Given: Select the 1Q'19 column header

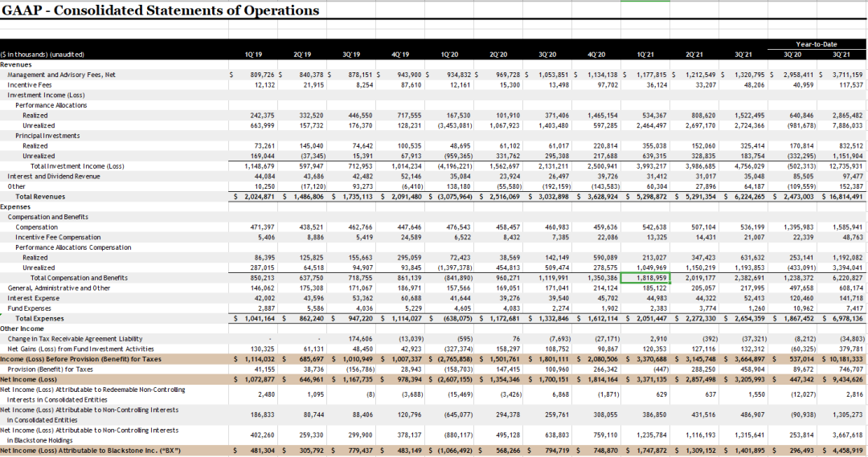Looking at the screenshot, I should (253, 55).
